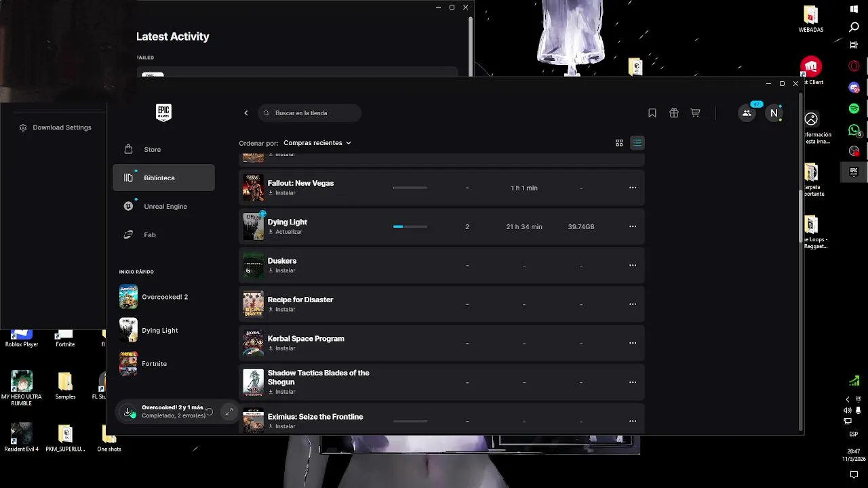Screen dimensions: 868x488
Task: Click the Fallout: New Vegas cover thumbnail
Action: click(254, 188)
